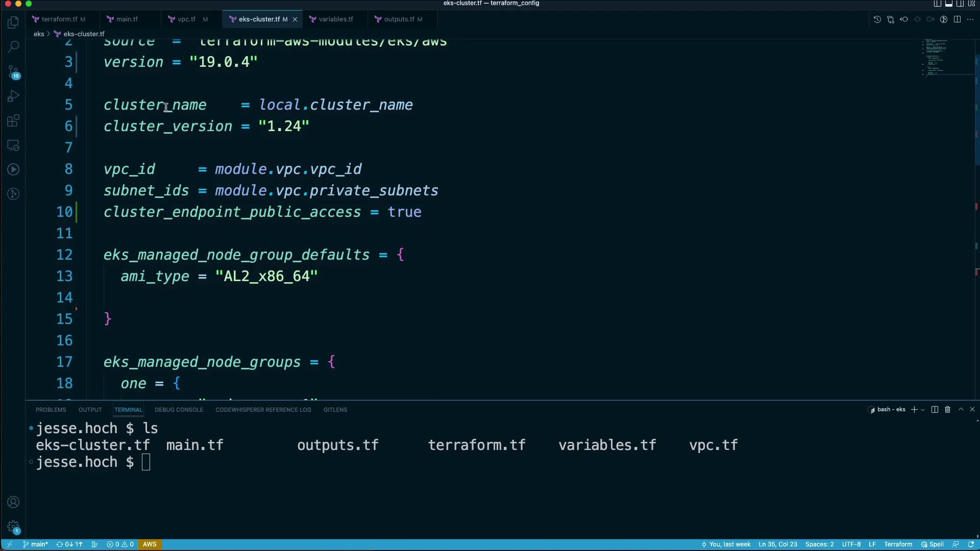Toggle Spell checker in status bar
The height and width of the screenshot is (551, 980).
pos(932,544)
